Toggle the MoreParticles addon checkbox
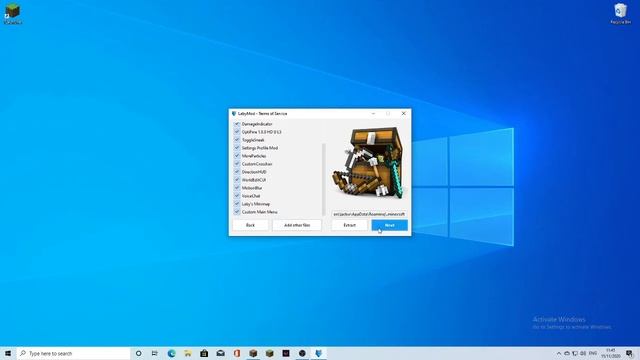 (237, 156)
